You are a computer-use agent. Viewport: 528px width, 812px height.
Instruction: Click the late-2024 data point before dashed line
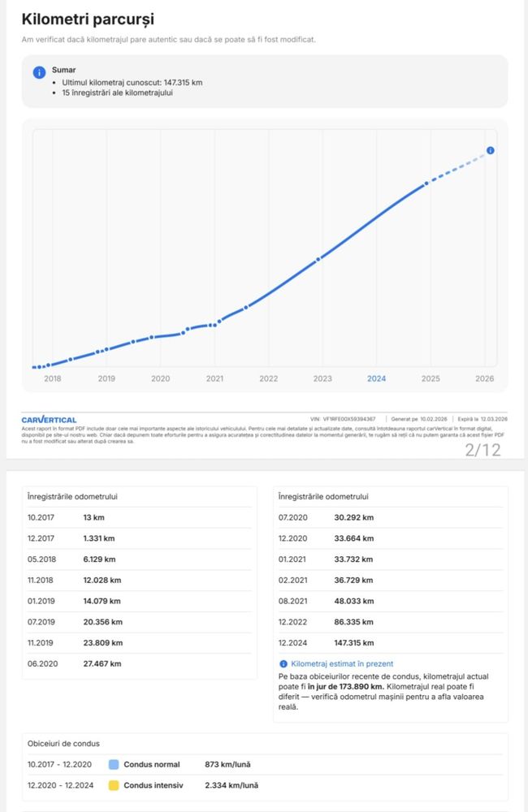tap(427, 184)
